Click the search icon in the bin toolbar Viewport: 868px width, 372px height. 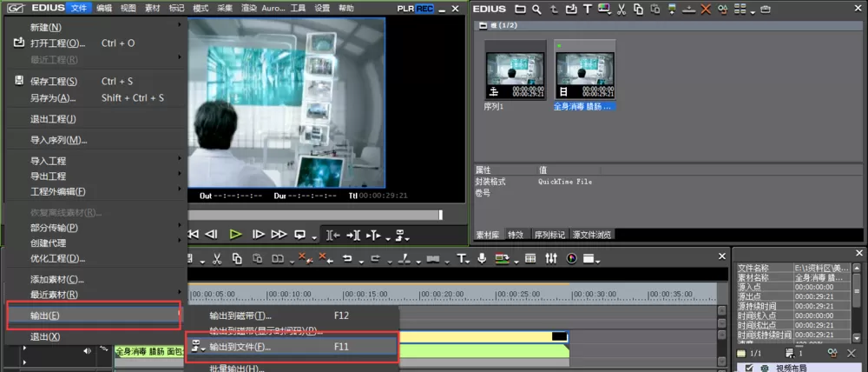coord(536,9)
